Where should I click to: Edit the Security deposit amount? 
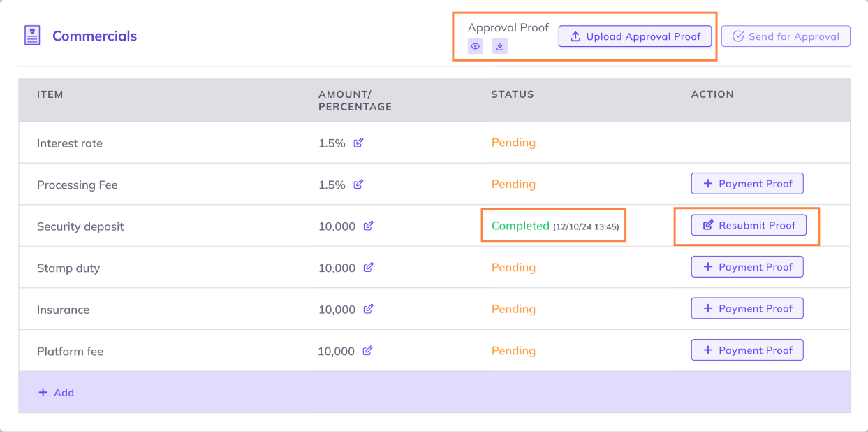368,226
